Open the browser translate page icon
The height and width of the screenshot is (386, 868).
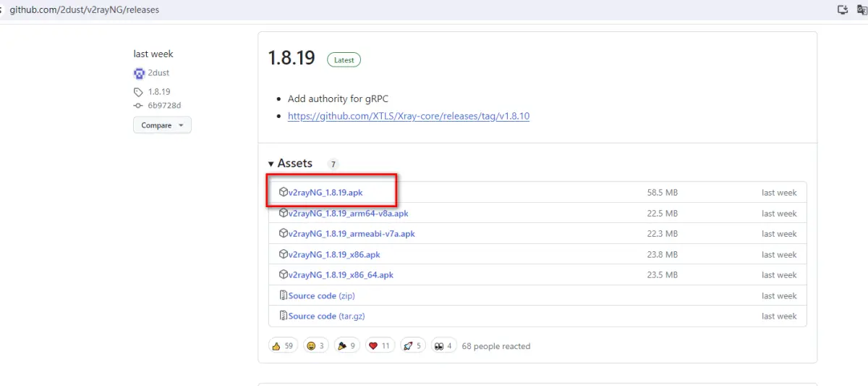coord(861,9)
